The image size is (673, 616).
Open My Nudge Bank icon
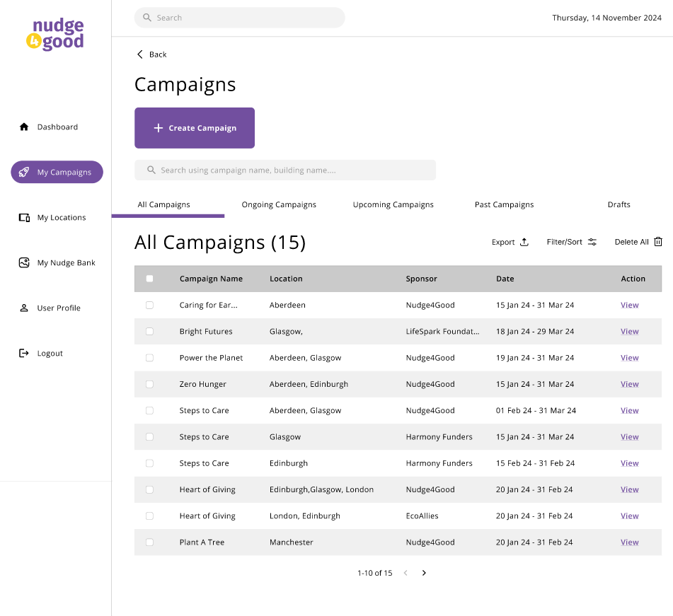(24, 263)
